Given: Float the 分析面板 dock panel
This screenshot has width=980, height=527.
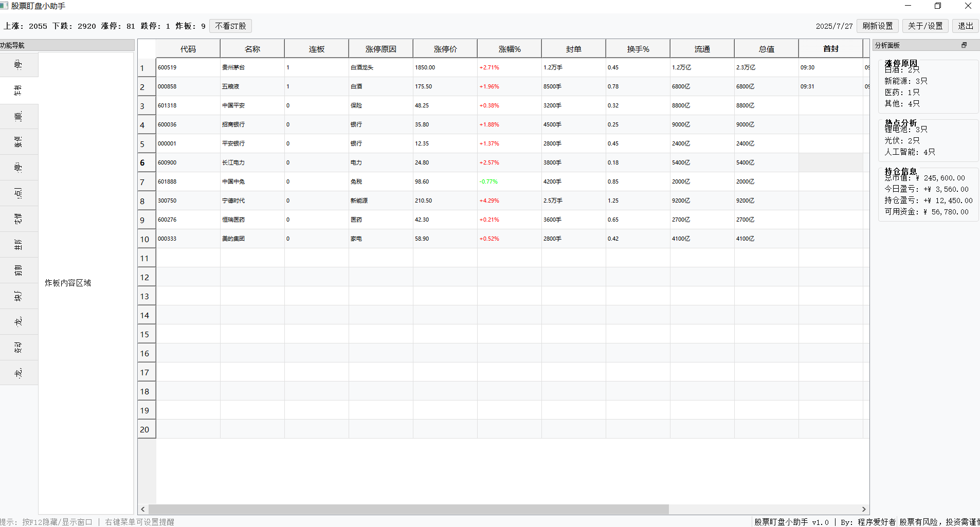Looking at the screenshot, I should [x=964, y=45].
